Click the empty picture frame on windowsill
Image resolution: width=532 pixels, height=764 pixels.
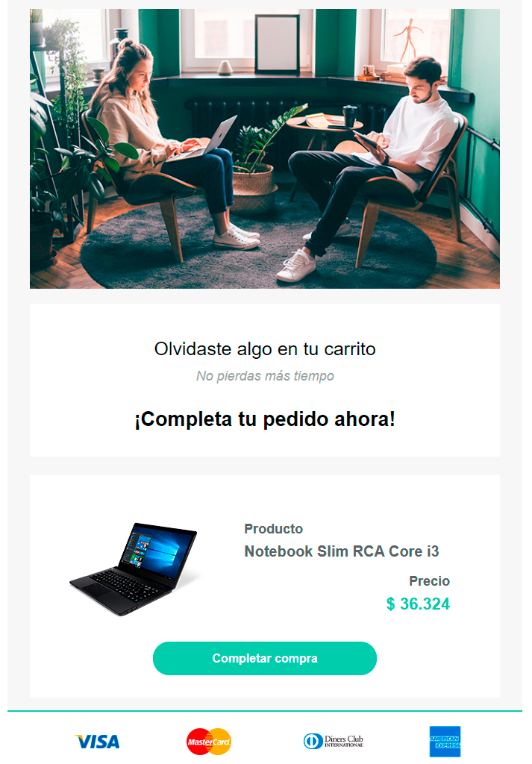(x=278, y=44)
